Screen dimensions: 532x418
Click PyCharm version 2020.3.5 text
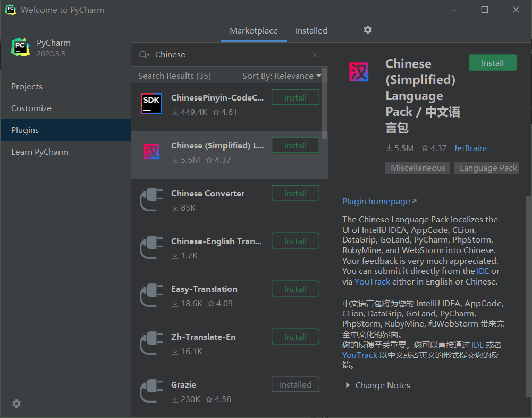click(x=51, y=54)
